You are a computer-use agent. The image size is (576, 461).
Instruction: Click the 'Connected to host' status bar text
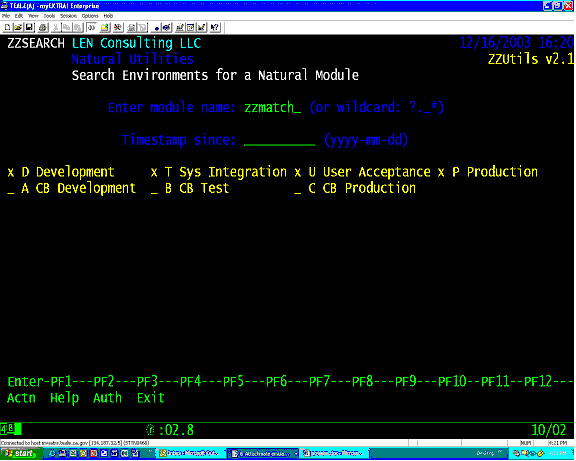click(75, 443)
